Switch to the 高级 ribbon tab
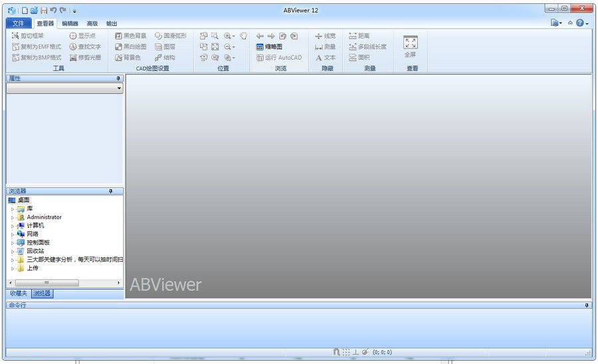 [92, 24]
